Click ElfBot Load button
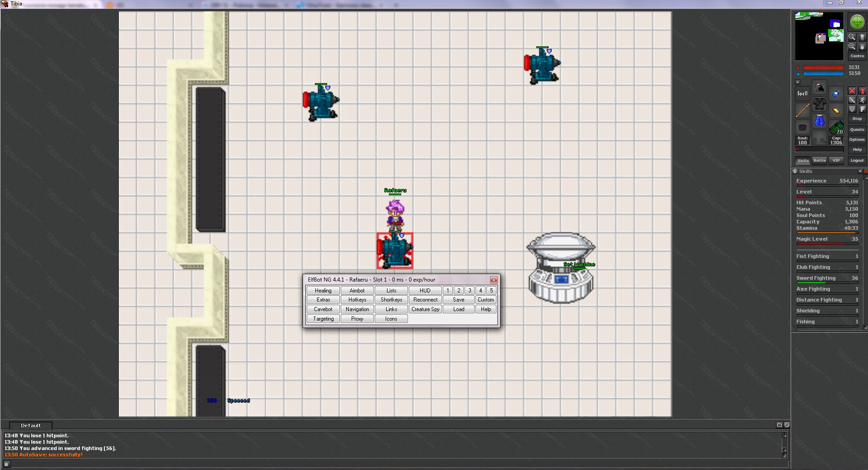The image size is (868, 470). tap(459, 309)
